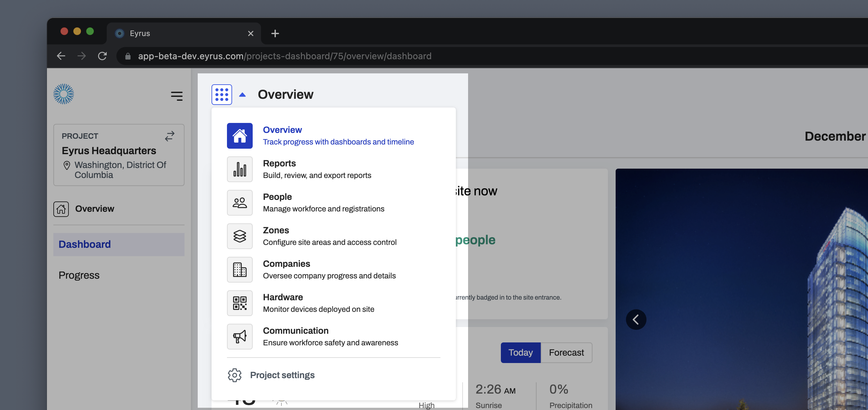Screen dimensions: 868x410
Task: Click the Hardware QR code icon
Action: click(240, 303)
